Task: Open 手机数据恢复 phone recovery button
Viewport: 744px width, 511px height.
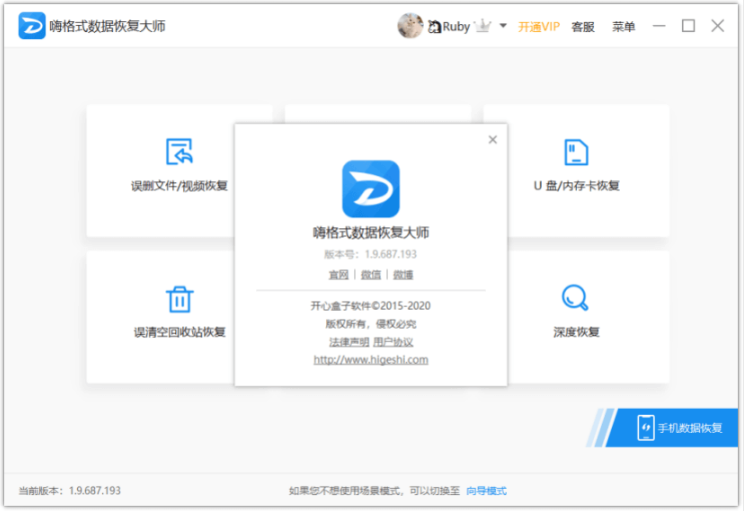Action: (x=672, y=427)
